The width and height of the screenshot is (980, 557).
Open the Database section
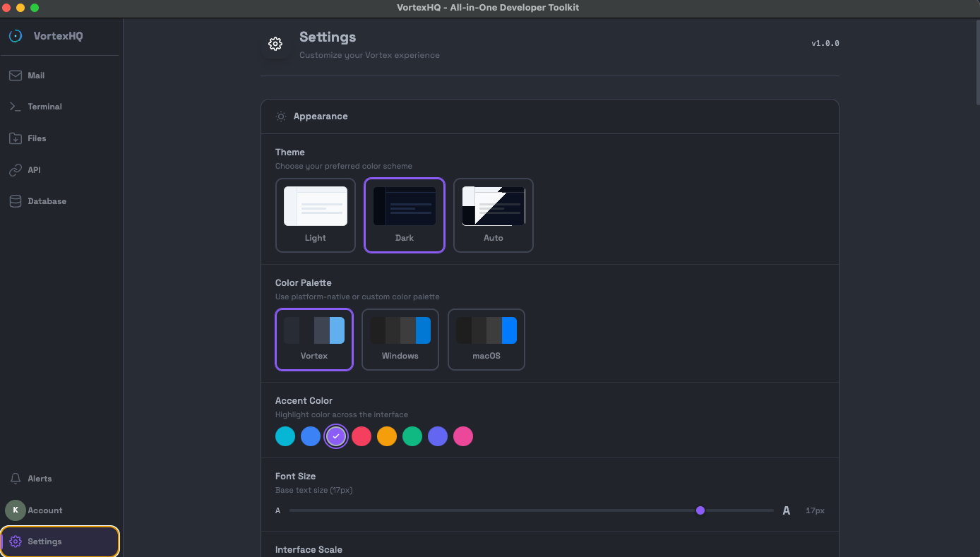tap(46, 200)
